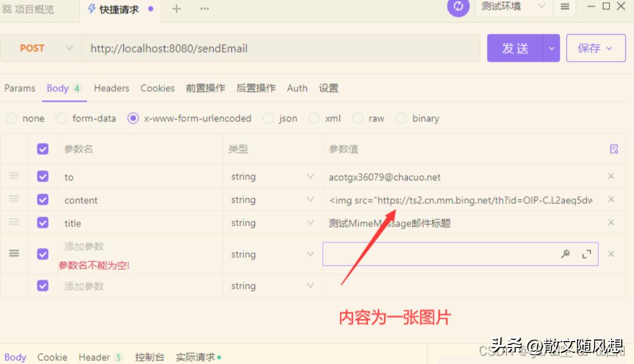Click drag handle of the content parameter row

[14, 199]
